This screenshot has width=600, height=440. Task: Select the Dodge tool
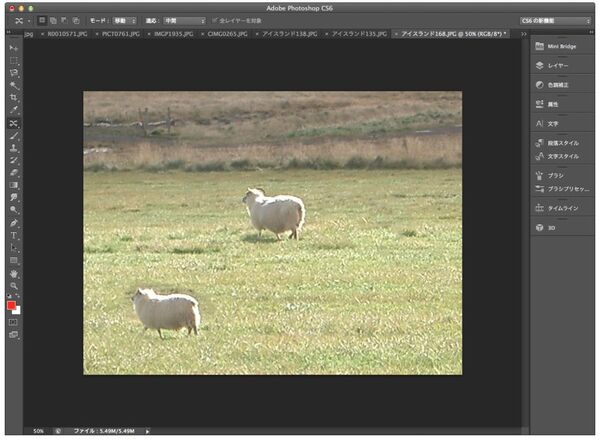tap(13, 210)
